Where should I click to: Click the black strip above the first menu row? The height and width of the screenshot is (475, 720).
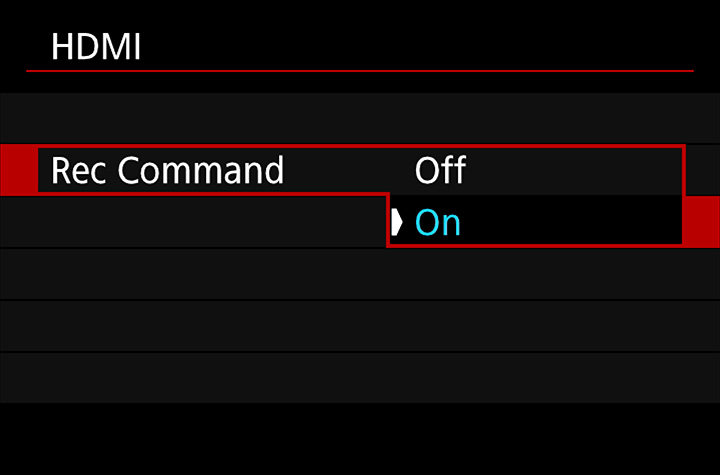(x=360, y=83)
